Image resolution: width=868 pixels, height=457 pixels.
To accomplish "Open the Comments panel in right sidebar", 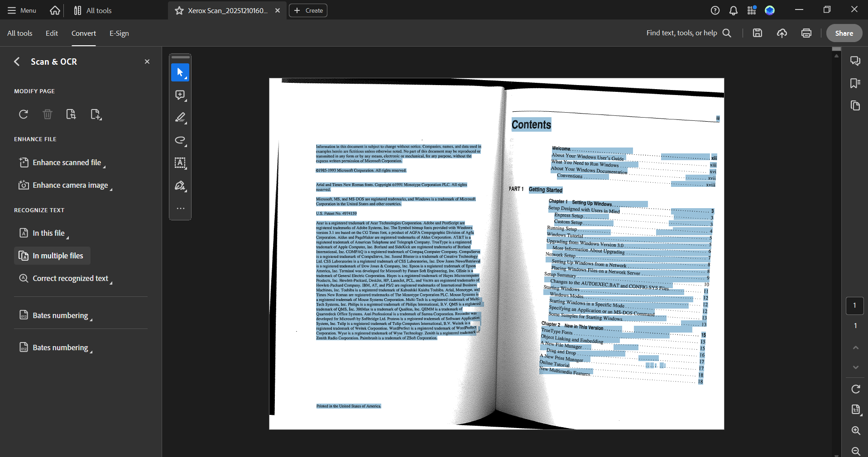I will click(x=855, y=61).
